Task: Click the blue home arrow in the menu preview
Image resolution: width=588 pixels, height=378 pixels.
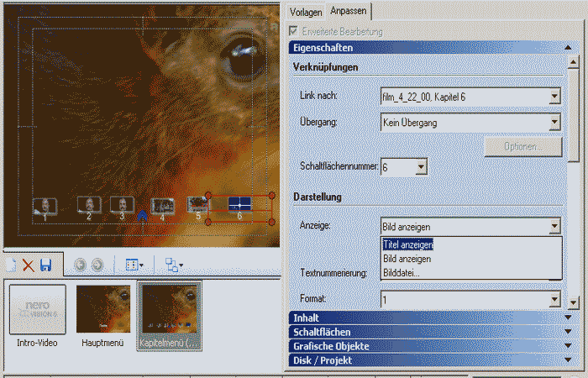Action: (142, 215)
